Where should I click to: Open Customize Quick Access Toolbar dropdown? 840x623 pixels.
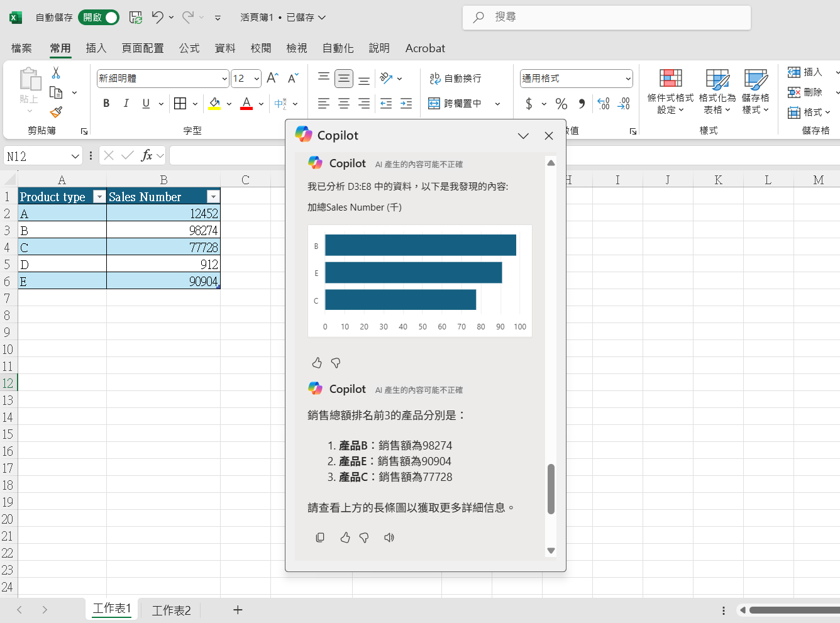[218, 18]
